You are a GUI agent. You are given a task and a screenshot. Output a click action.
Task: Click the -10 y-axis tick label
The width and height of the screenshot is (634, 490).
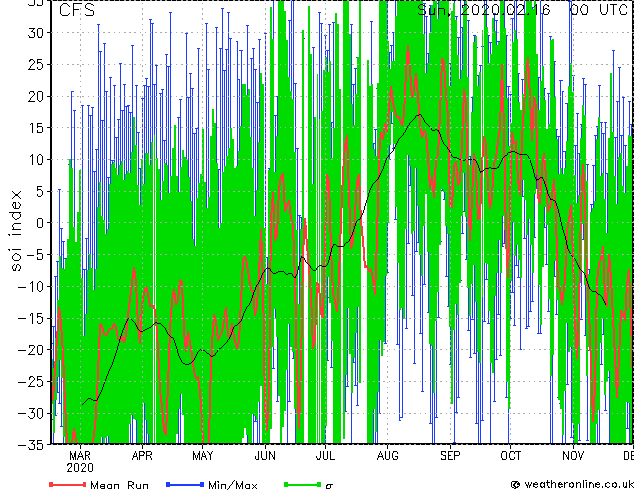point(31,286)
